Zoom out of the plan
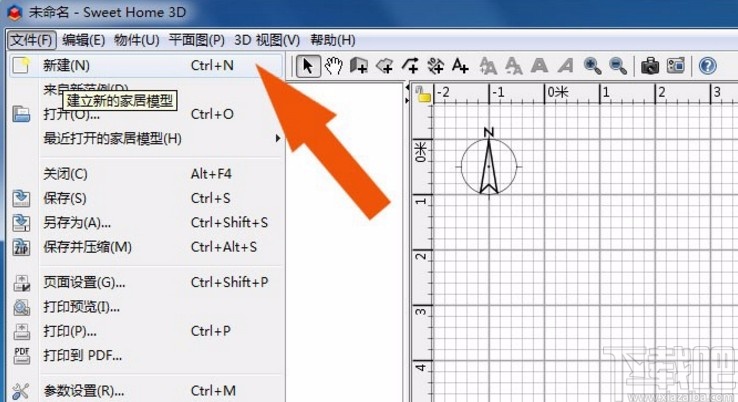 618,66
